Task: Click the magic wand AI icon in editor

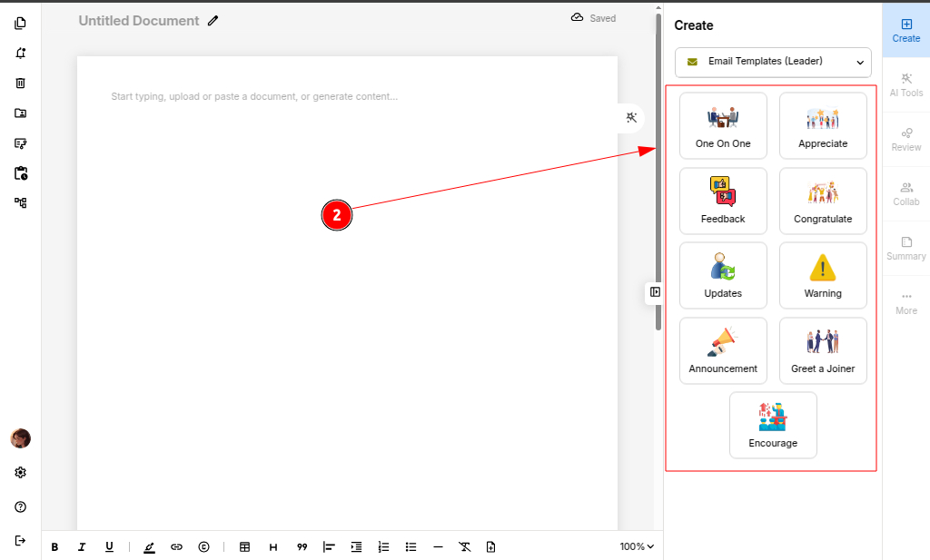Action: click(632, 118)
